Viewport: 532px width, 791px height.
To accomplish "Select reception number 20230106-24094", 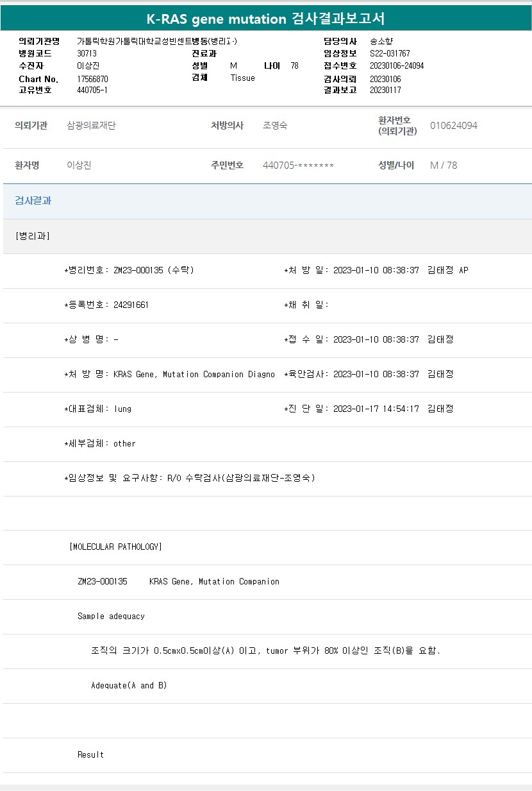I will [397, 65].
